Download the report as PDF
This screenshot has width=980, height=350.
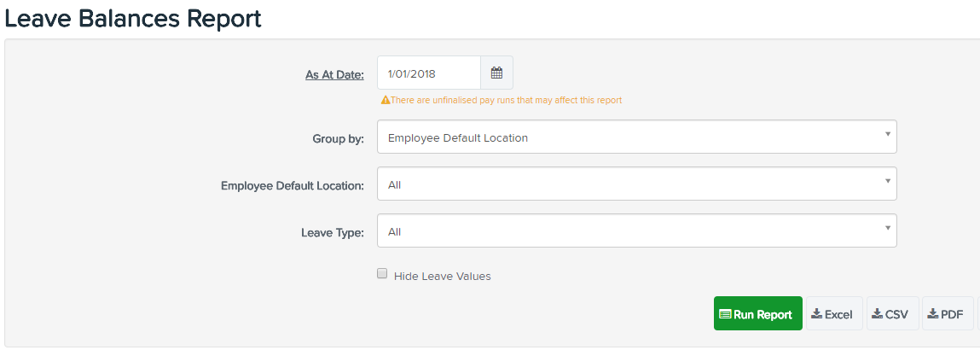(x=948, y=314)
